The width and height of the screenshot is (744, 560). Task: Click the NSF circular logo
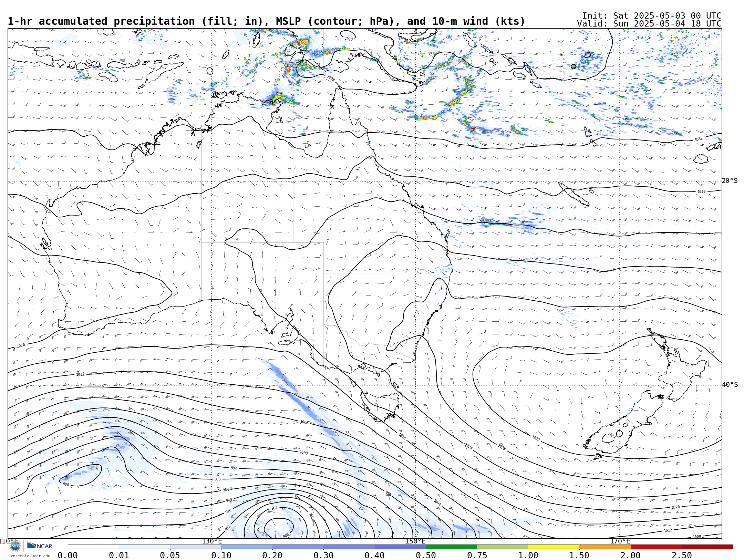(x=15, y=546)
